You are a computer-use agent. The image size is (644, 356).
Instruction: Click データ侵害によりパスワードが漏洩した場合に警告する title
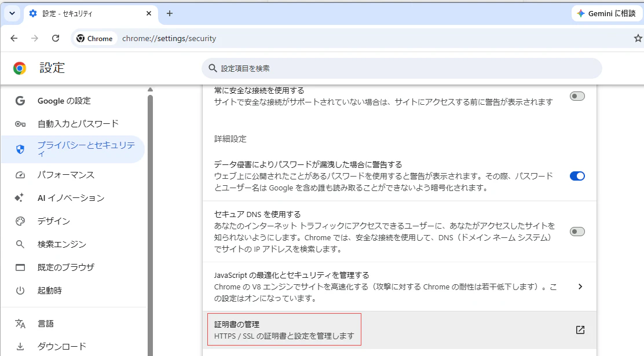click(308, 164)
